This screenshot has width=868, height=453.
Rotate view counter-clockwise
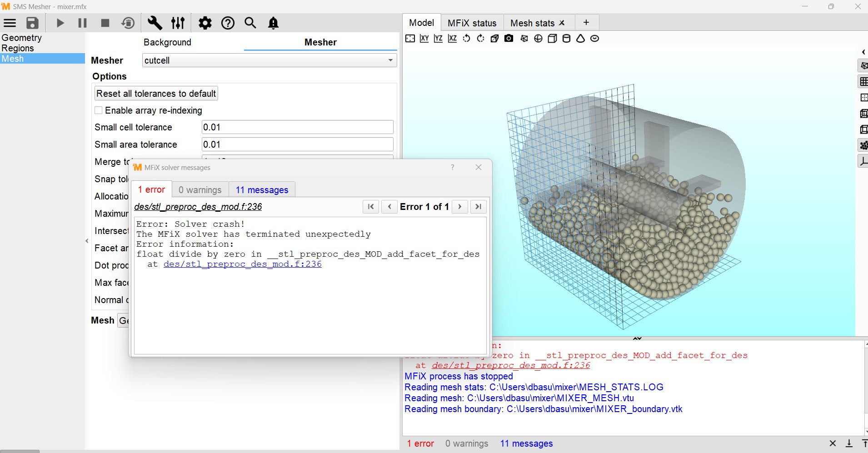coord(466,39)
